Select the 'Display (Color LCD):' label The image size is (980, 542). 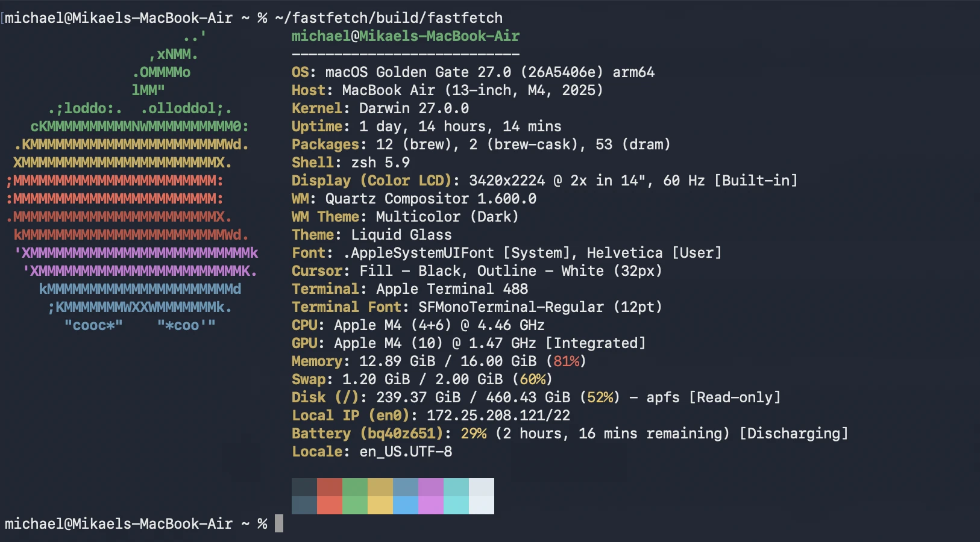tap(375, 181)
